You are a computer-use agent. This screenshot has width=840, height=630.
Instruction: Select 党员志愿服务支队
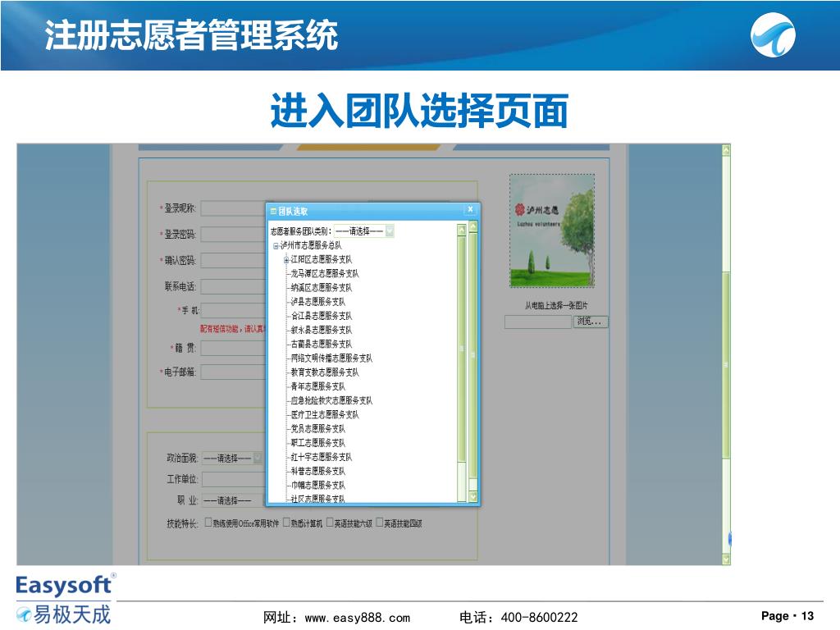point(317,428)
